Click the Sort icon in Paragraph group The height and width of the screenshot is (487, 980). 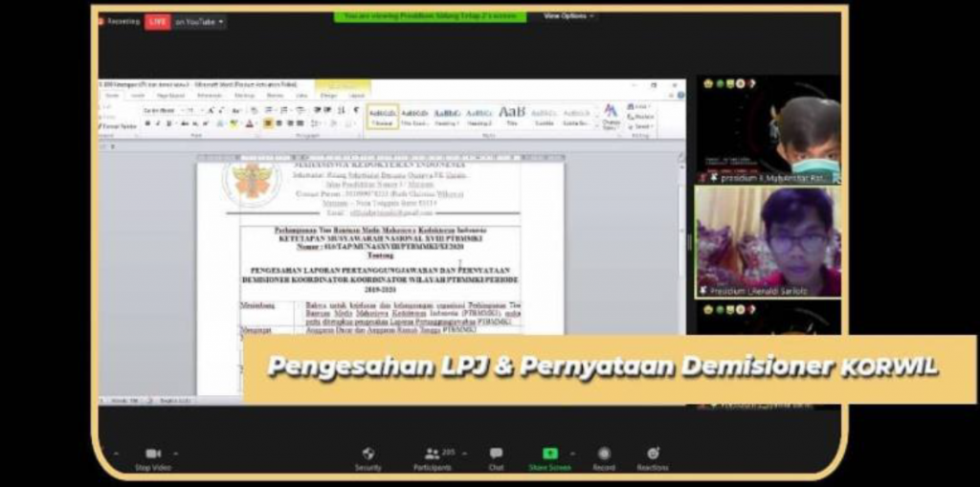point(342,110)
